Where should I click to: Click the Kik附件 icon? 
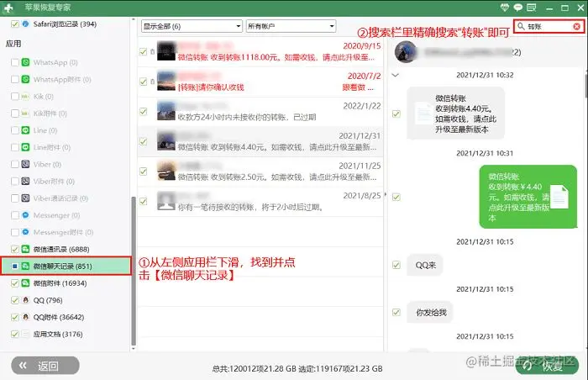pyautogui.click(x=25, y=113)
